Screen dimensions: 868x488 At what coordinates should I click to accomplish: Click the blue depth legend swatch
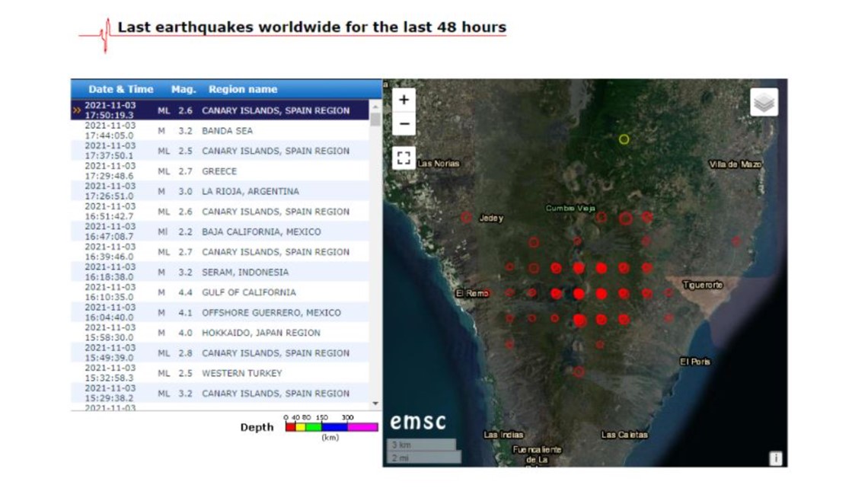tap(334, 426)
